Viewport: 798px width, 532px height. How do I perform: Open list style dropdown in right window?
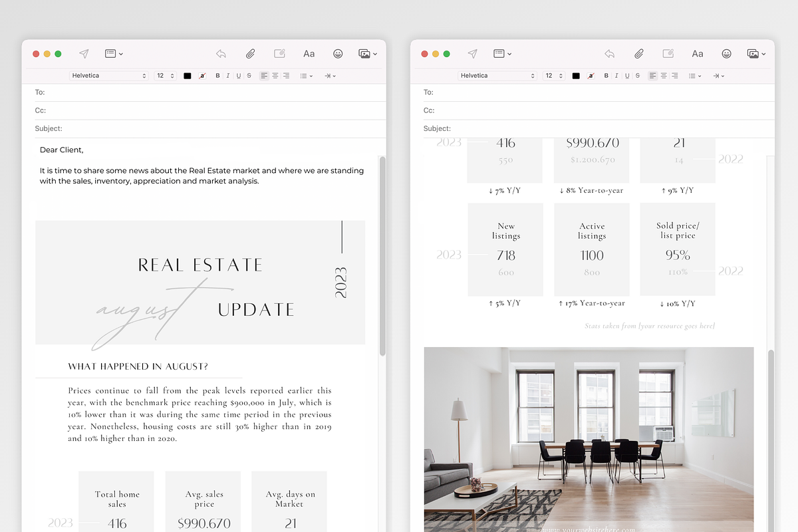point(694,76)
